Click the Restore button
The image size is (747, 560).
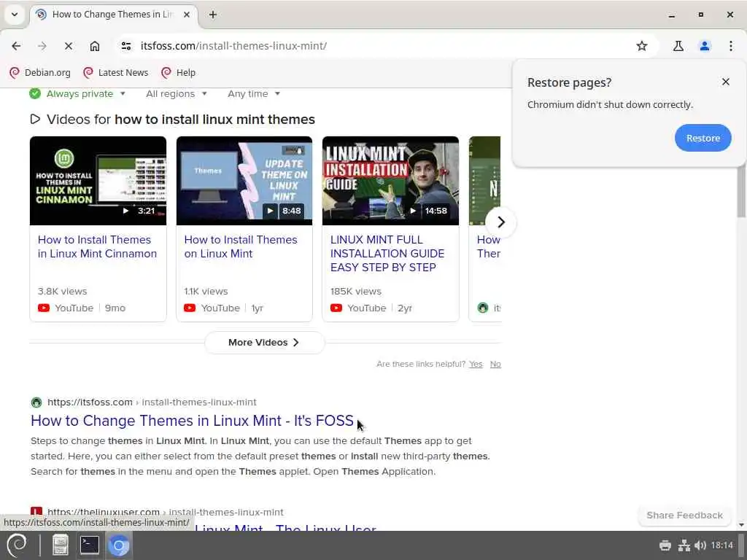[x=703, y=138]
